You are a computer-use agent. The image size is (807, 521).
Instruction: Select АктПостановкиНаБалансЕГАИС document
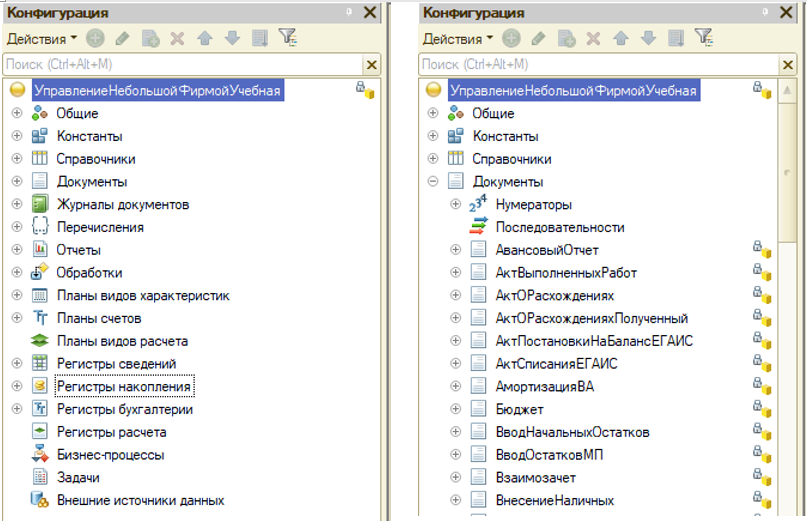click(594, 341)
